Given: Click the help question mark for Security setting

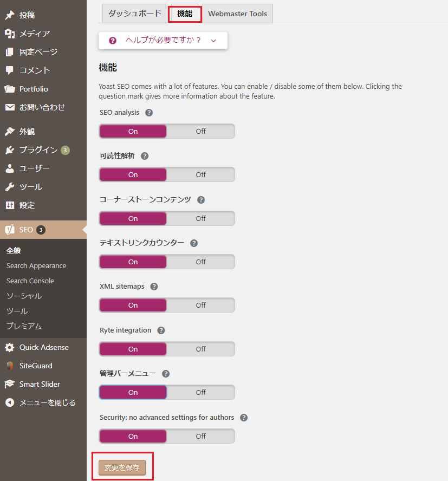Looking at the screenshot, I should (x=244, y=418).
